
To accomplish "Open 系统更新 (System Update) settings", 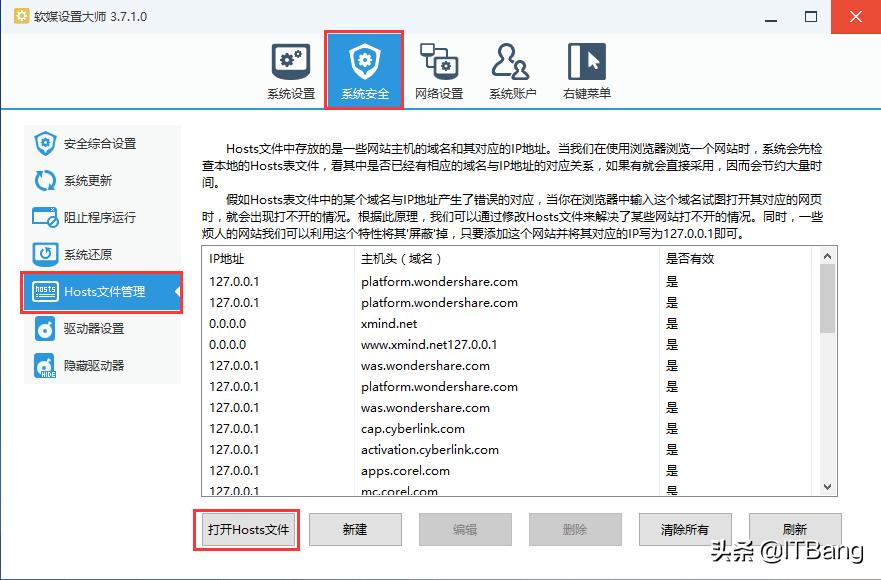I will coord(85,180).
